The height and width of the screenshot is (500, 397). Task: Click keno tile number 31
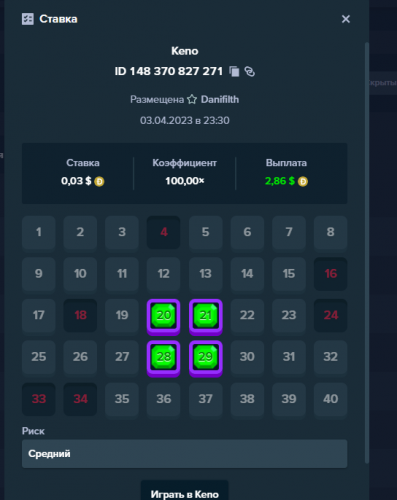289,357
